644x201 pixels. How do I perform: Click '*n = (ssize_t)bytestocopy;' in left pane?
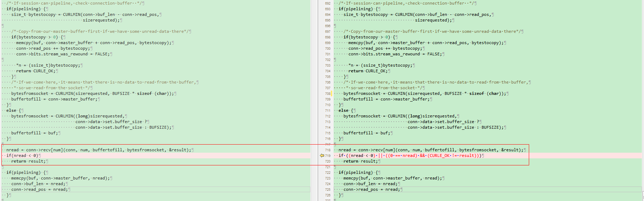[48, 65]
